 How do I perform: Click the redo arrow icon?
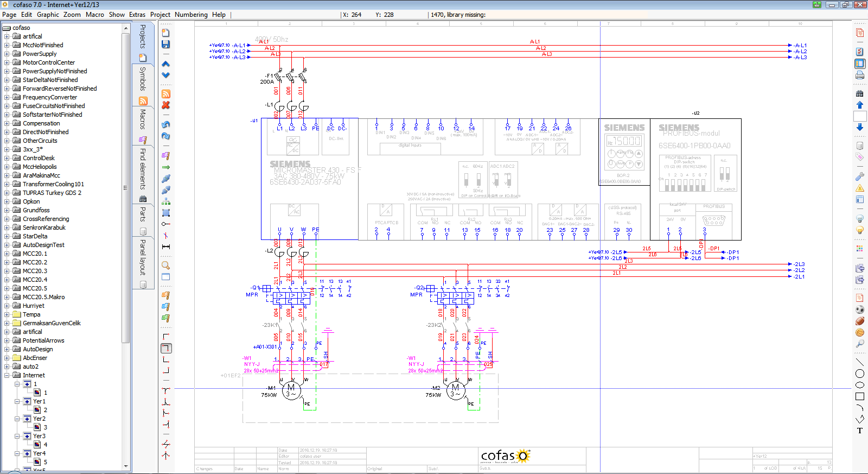[x=166, y=136]
